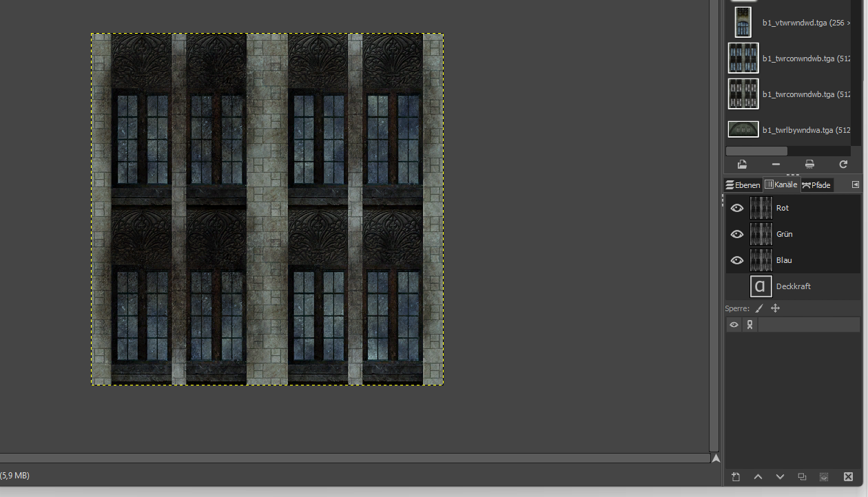Click the 'b1_vtwrwndwd.tga' file name

(x=794, y=23)
